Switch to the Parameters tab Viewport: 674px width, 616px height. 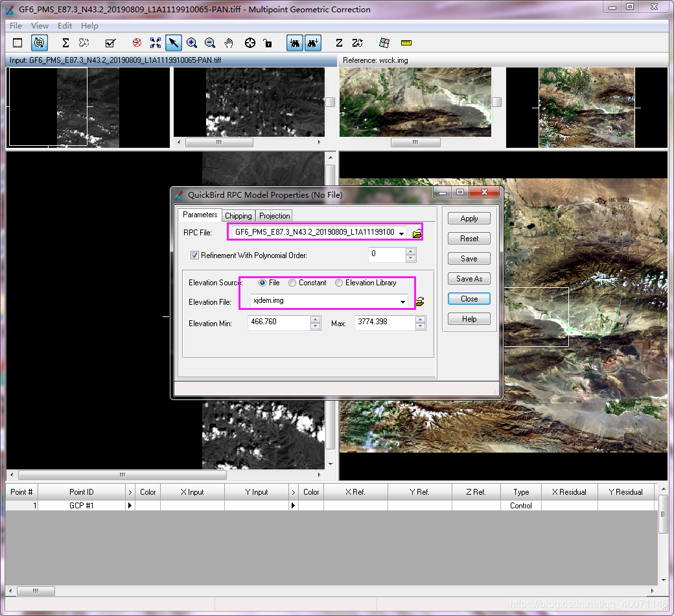(x=200, y=215)
